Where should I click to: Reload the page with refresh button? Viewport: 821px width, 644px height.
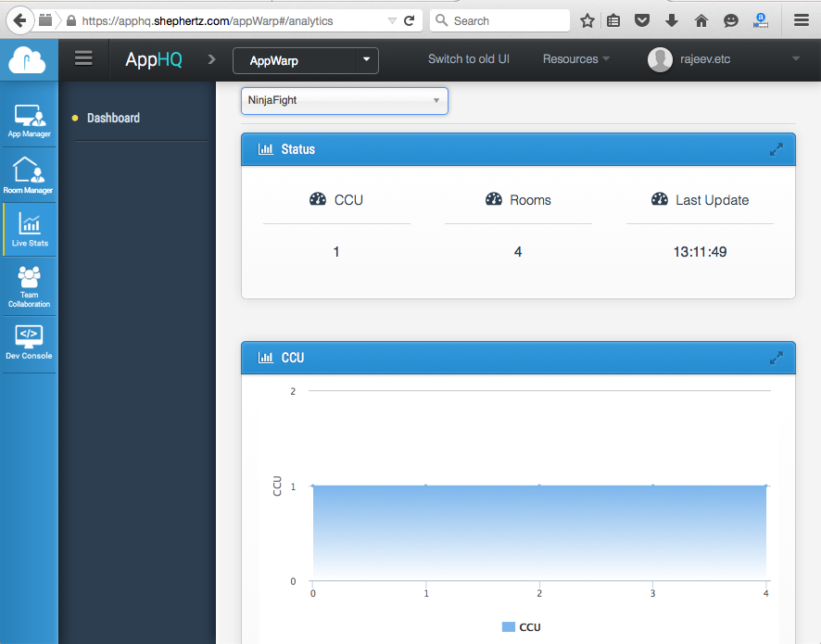[409, 20]
